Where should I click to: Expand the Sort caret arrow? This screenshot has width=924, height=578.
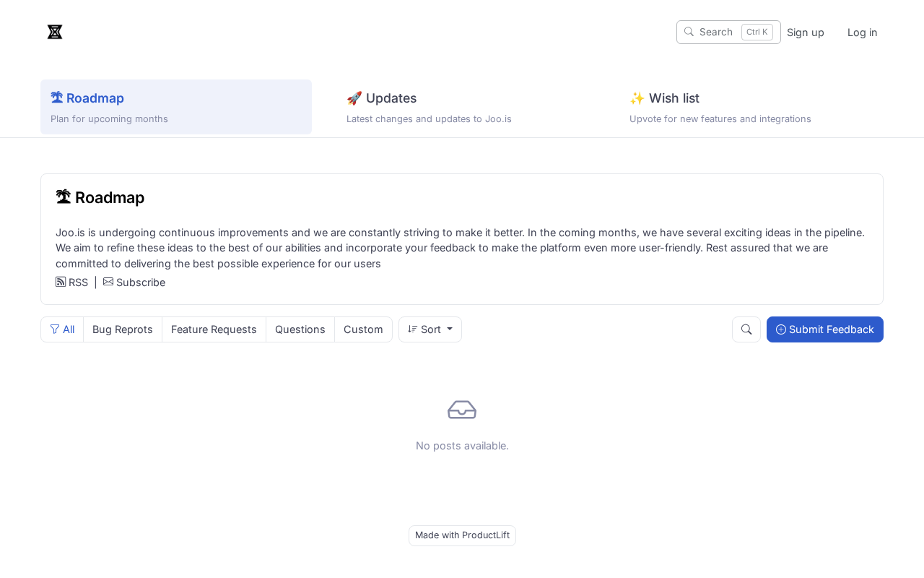click(450, 329)
